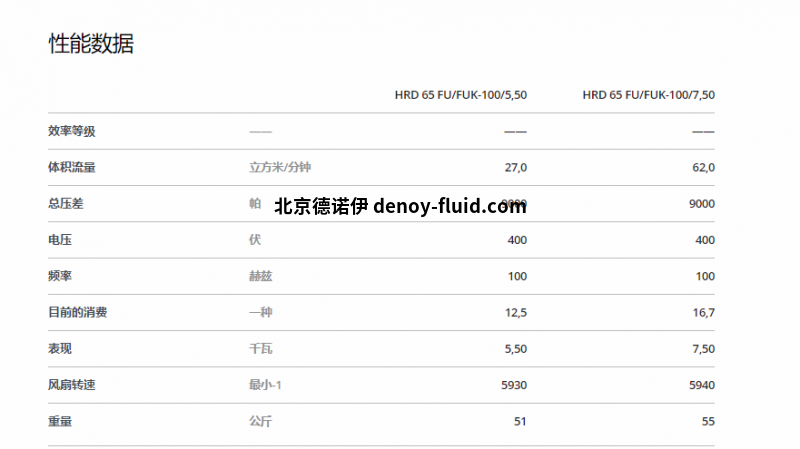Click the 效率等级 row label
800x449 pixels.
72,131
